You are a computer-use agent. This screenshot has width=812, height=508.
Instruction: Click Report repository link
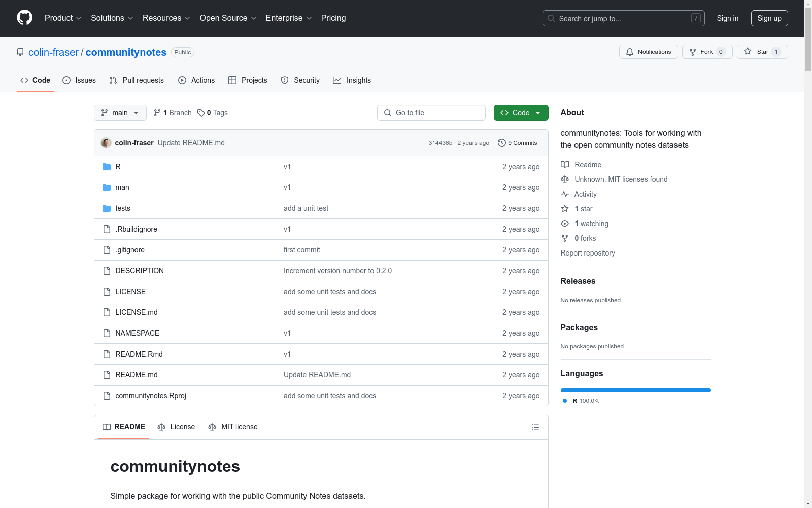[588, 253]
